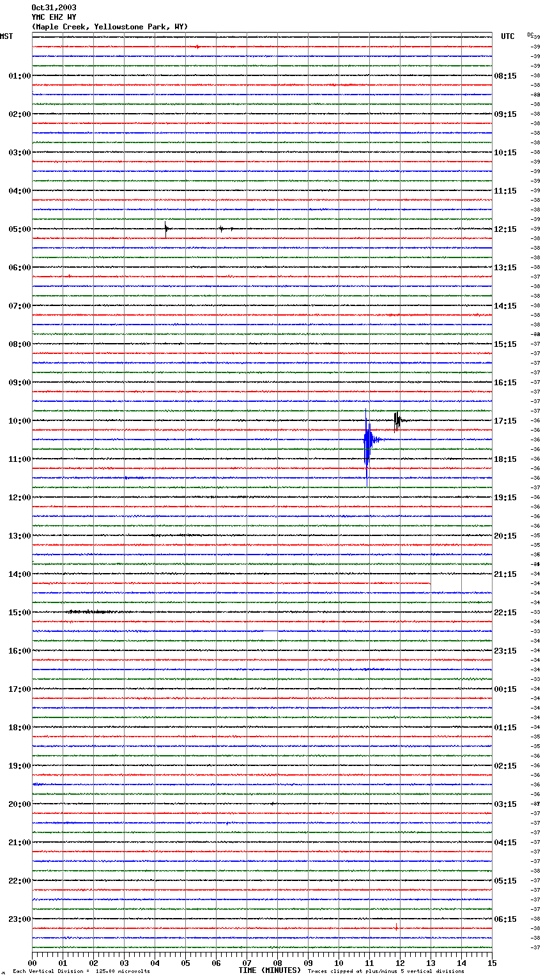Click the "10:00" MST time label
This screenshot has width=543, height=980.
pyautogui.click(x=19, y=421)
